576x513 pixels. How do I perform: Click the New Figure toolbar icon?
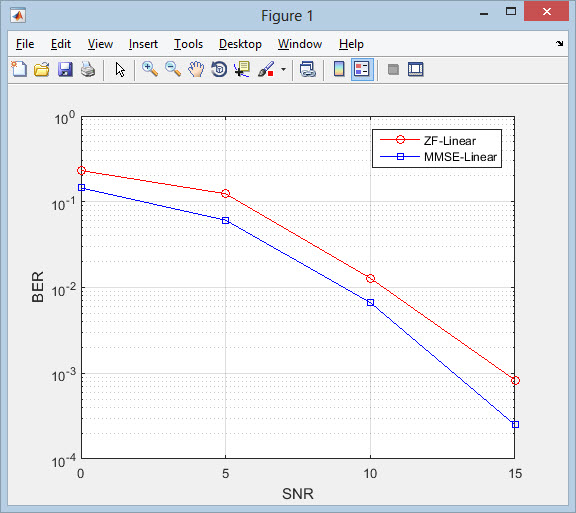[x=19, y=69]
